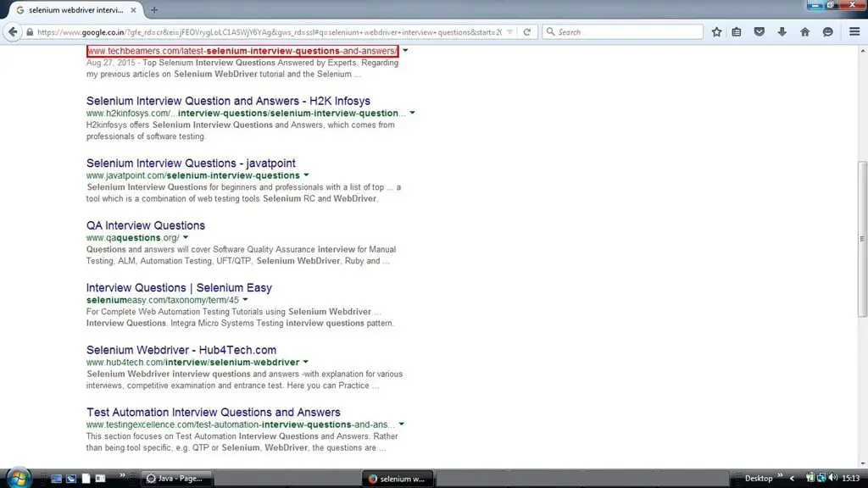868x488 pixels.
Task: Open the Firefox hamburger menu
Action: pos(855,32)
